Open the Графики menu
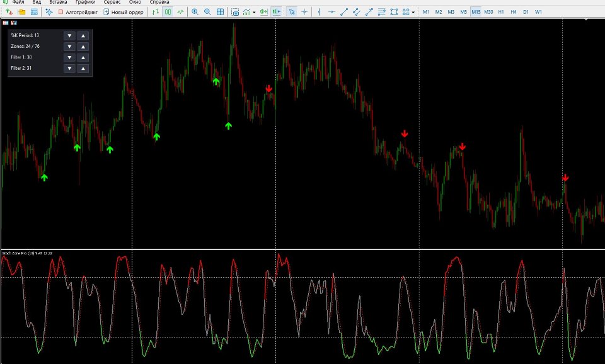605x364 pixels. (x=85, y=2)
